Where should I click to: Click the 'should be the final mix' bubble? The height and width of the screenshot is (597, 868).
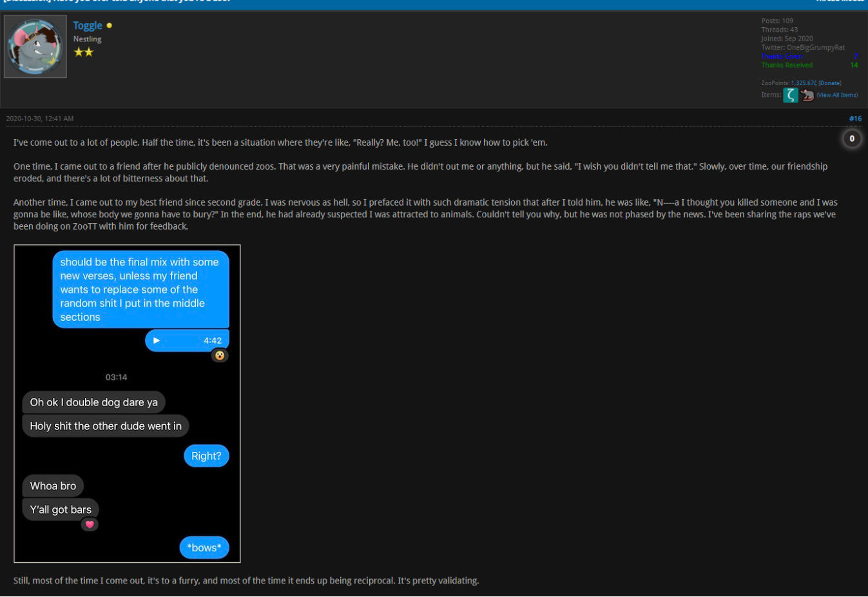[x=140, y=289]
